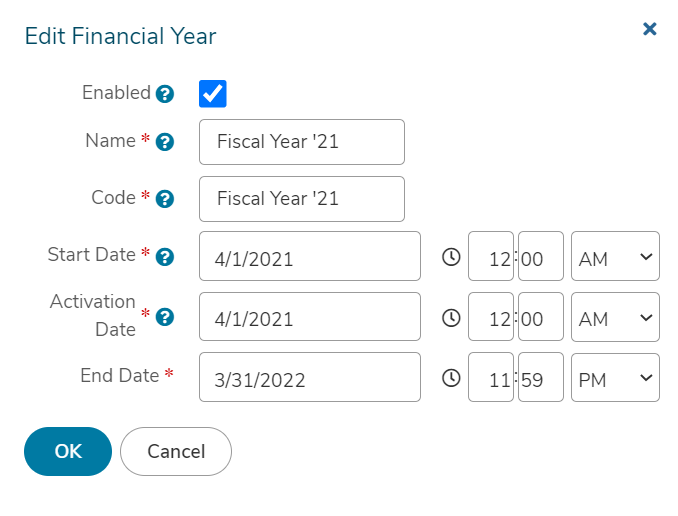Open the Activation Date AM/PM dropdown
The width and height of the screenshot is (678, 516).
[615, 317]
